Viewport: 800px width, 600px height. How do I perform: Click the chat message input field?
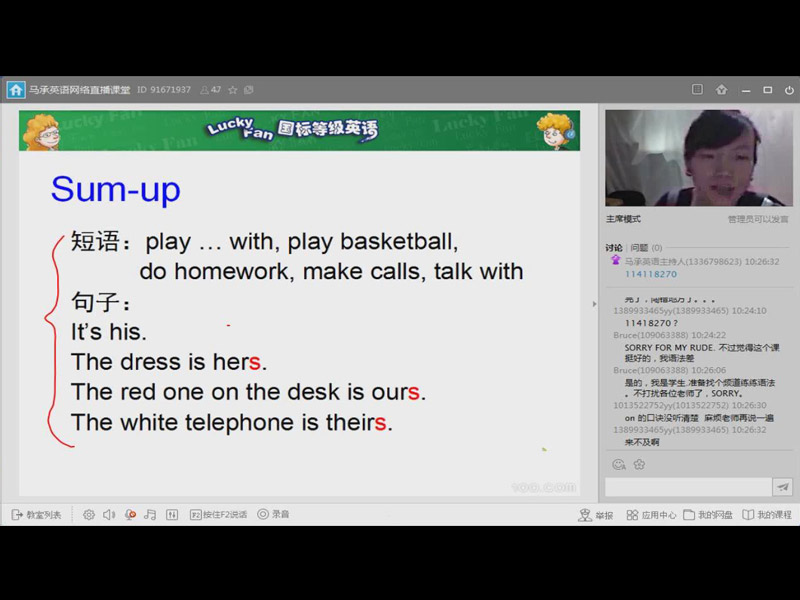click(x=687, y=487)
